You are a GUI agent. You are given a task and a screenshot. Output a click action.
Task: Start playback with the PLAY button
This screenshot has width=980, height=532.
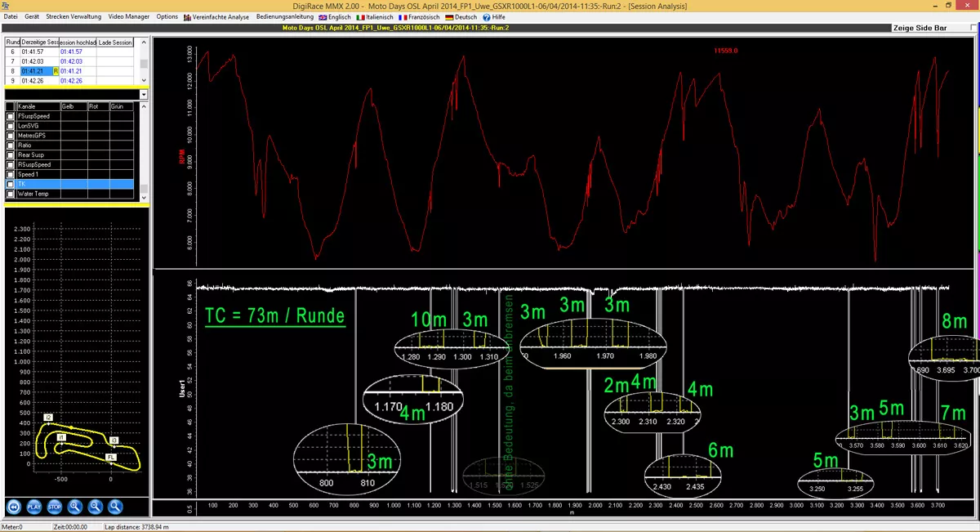click(x=34, y=507)
